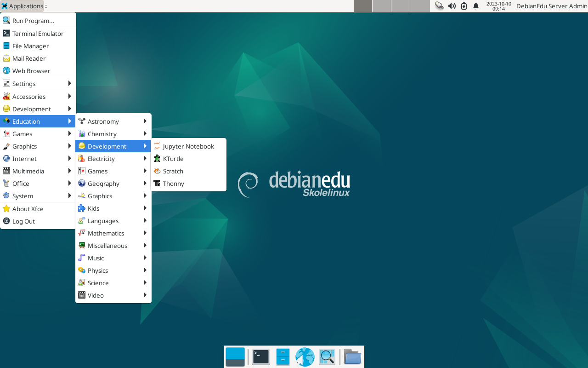Select Log Out from the menu
The image size is (588, 368).
(x=23, y=221)
